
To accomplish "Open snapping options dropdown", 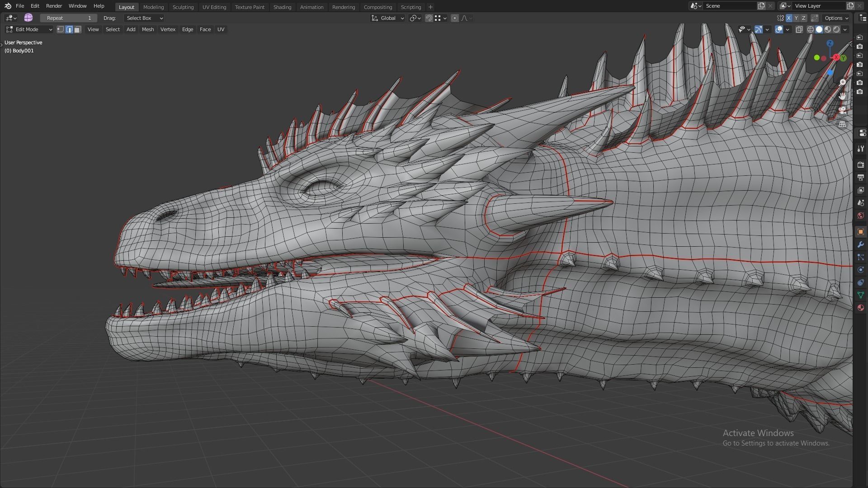I will (441, 18).
